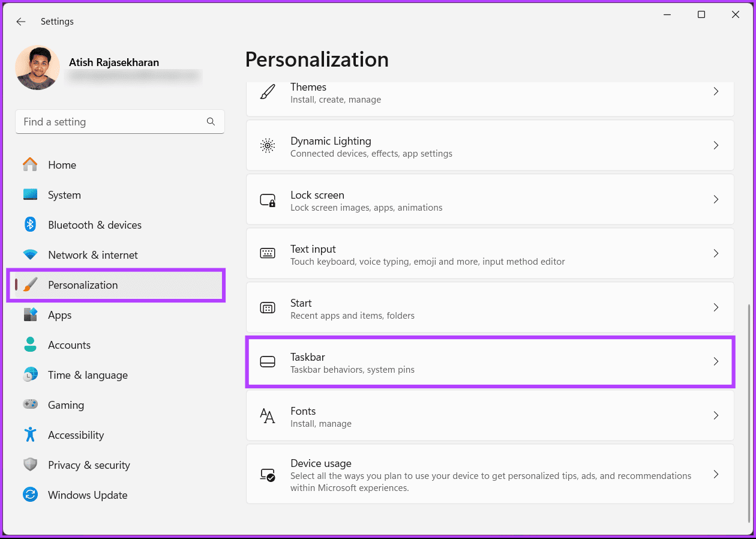Click the Text input keyboard icon
The image size is (756, 539).
(268, 253)
